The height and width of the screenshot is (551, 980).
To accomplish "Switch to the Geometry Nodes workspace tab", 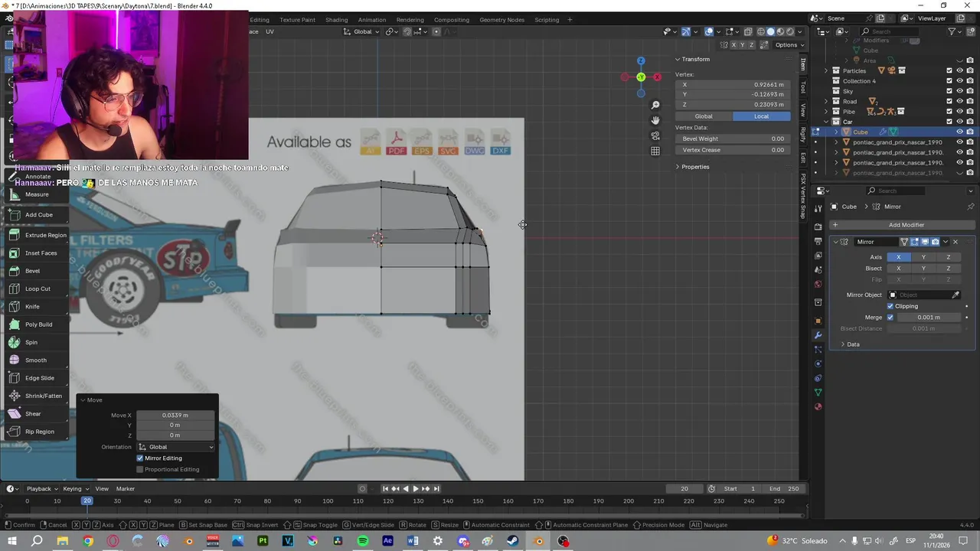I will click(501, 20).
